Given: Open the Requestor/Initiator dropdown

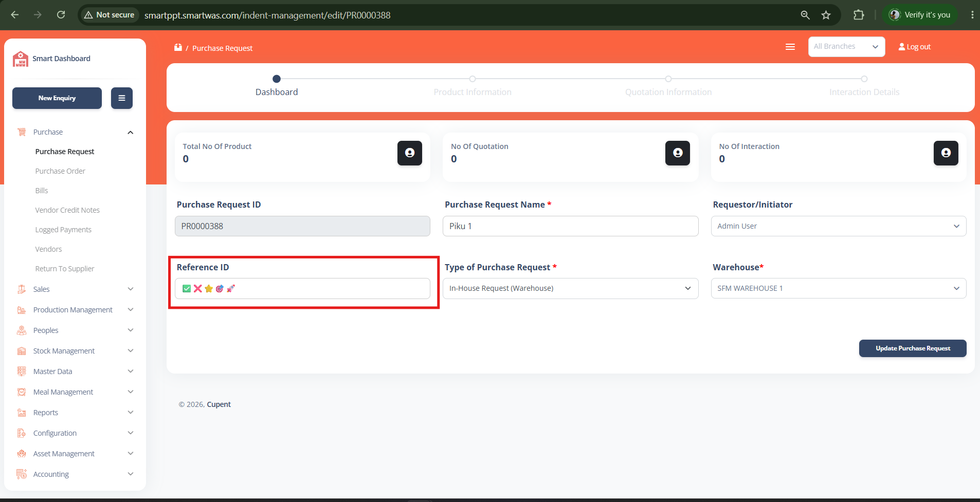Looking at the screenshot, I should 838,226.
